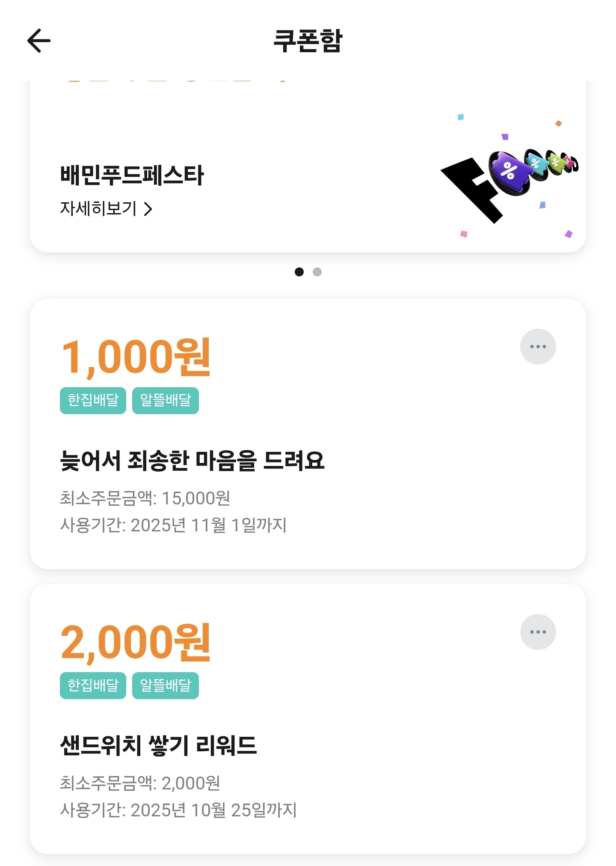Tap the chevron next to 자세히보기
Screen dimensions: 616x866
pos(148,209)
